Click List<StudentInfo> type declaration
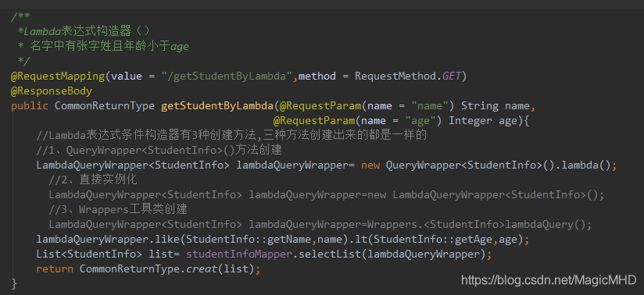The width and height of the screenshot is (644, 295). (x=89, y=254)
